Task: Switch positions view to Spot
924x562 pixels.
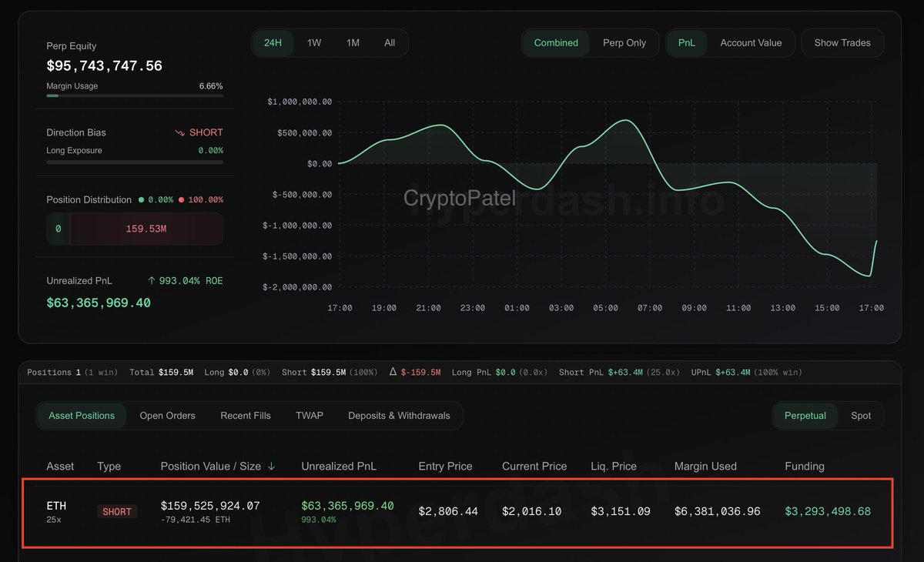Action: 861,415
